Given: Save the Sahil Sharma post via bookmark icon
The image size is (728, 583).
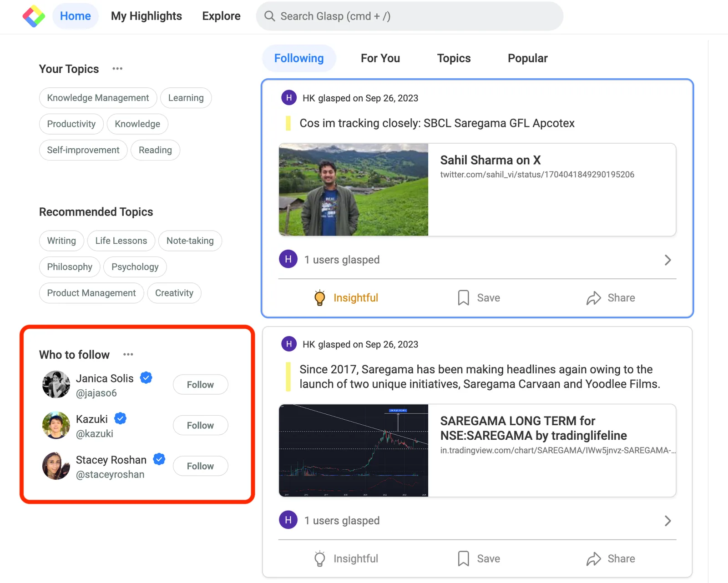Looking at the screenshot, I should pos(463,298).
